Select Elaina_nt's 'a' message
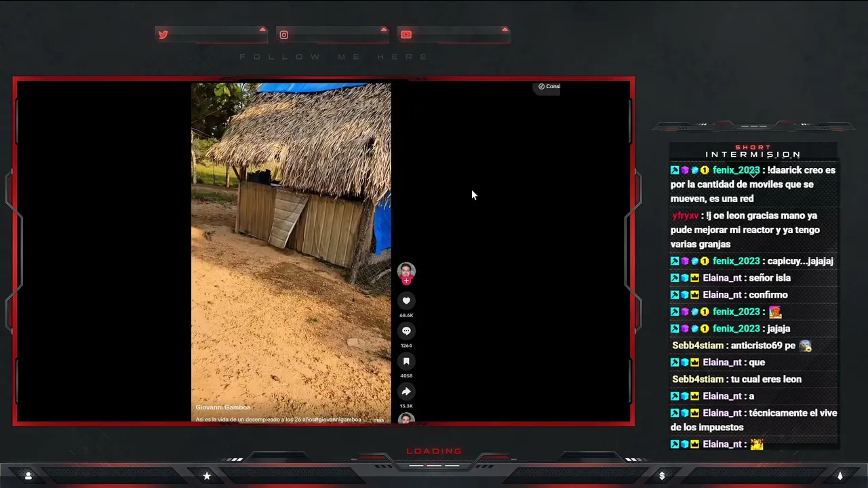The image size is (868, 488). click(712, 396)
